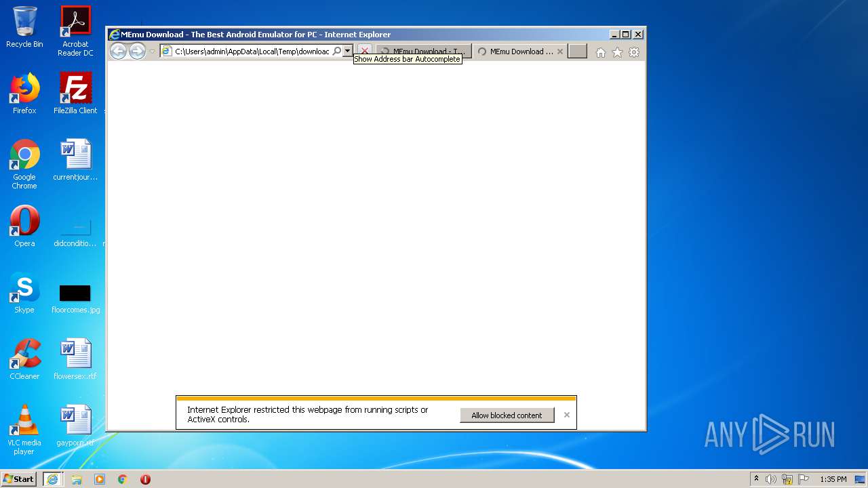
Task: Stop loading with the red X button
Action: click(x=364, y=52)
